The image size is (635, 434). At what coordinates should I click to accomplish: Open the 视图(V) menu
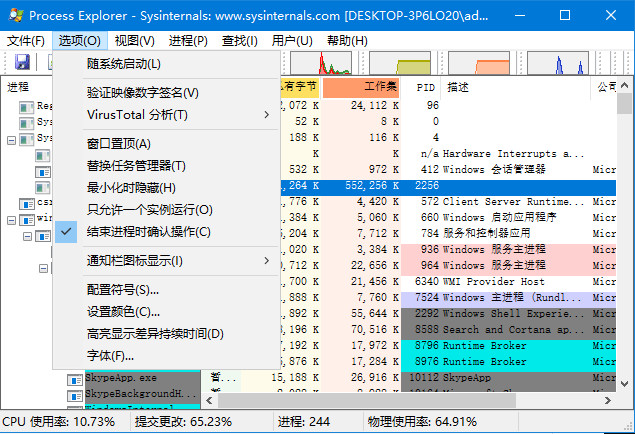[134, 41]
